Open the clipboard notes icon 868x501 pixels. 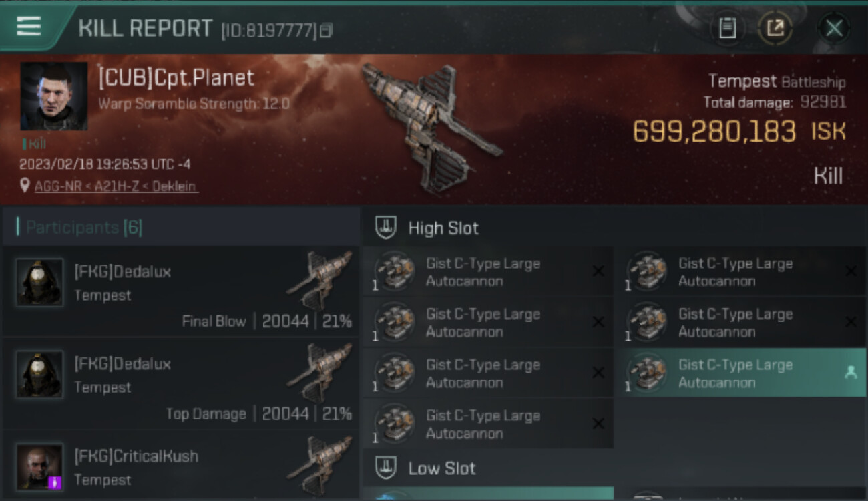click(727, 28)
